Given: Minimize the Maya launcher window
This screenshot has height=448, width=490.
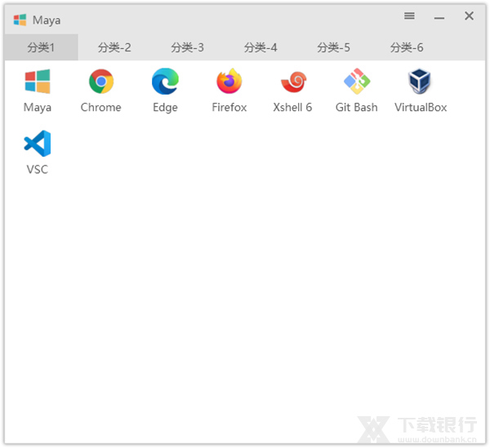Looking at the screenshot, I should pyautogui.click(x=439, y=17).
